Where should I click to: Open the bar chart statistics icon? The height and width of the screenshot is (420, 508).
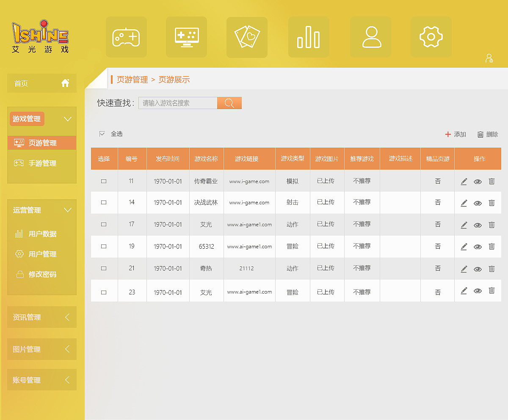[309, 37]
